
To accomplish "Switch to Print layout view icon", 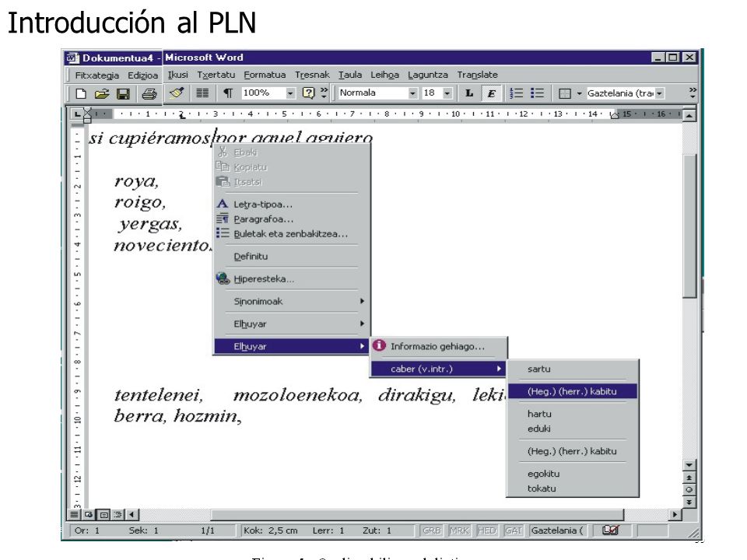I will tap(103, 514).
